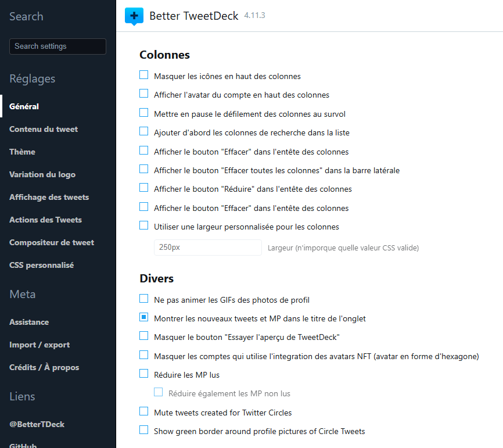
Task: Enable 'Masquer les icônes en haut des colonnes'
Action: [143, 75]
